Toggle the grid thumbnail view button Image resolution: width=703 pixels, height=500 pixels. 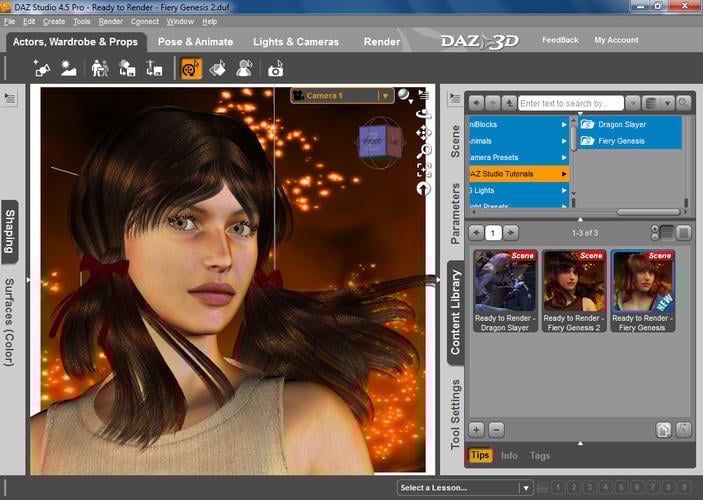pyautogui.click(x=666, y=232)
